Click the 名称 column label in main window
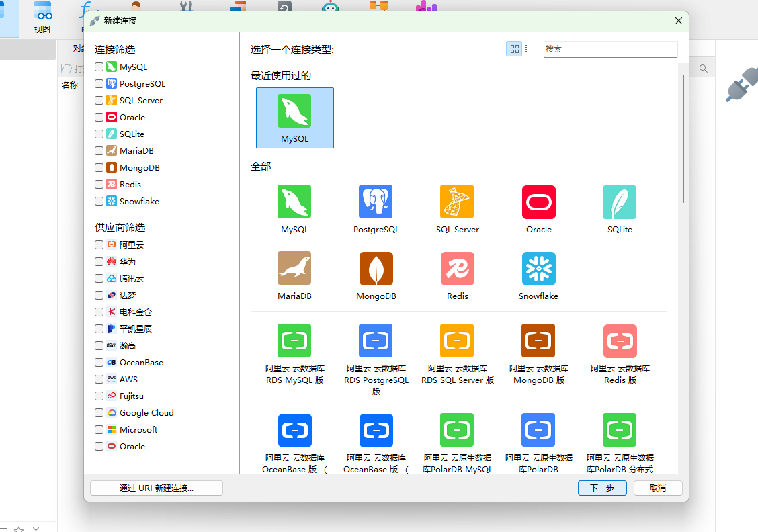The height and width of the screenshot is (532, 758). pyautogui.click(x=70, y=85)
